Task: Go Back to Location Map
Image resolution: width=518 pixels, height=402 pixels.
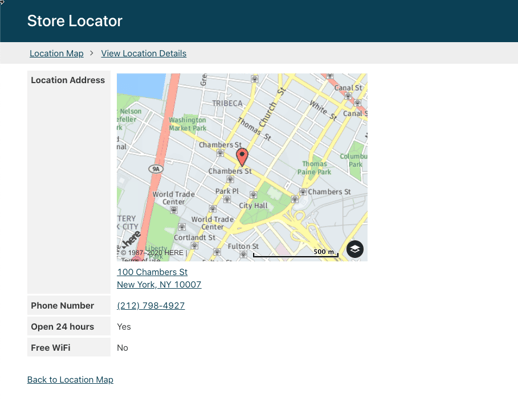Action: pos(70,380)
